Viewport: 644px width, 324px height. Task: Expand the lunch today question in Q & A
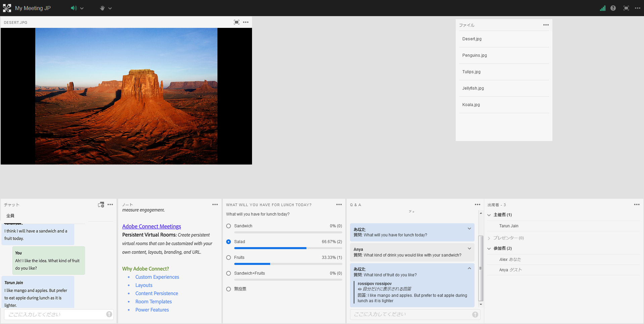[x=469, y=229]
